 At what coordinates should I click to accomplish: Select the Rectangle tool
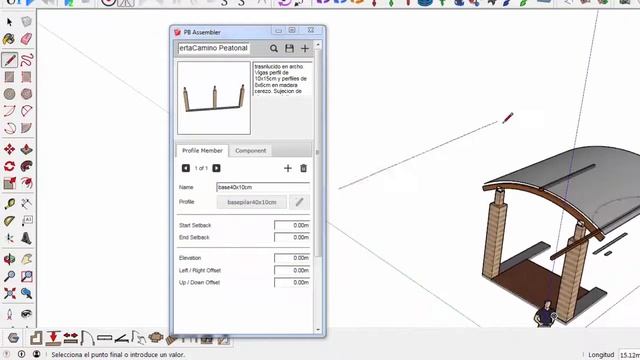coord(9,77)
